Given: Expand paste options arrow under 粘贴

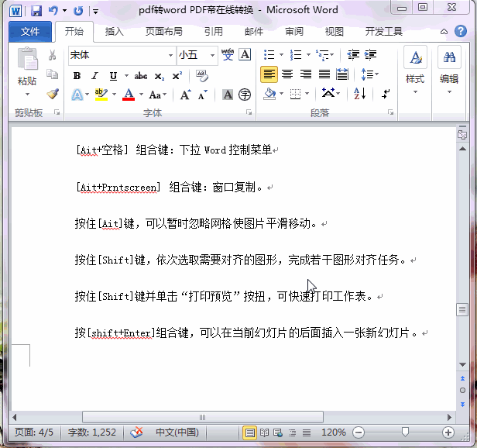Looking at the screenshot, I should point(27,94).
